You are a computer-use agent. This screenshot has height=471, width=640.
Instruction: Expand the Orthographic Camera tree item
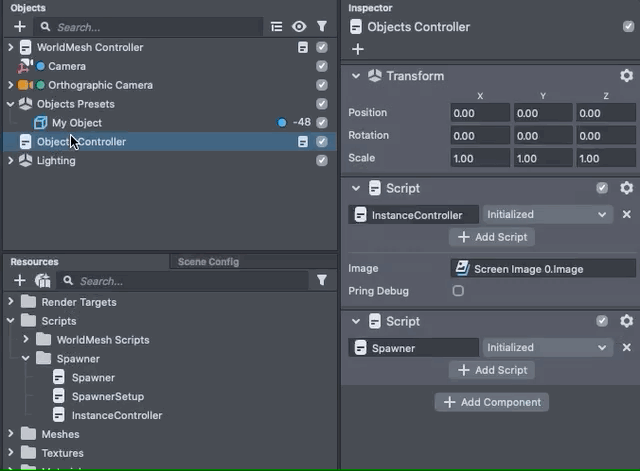pos(10,85)
